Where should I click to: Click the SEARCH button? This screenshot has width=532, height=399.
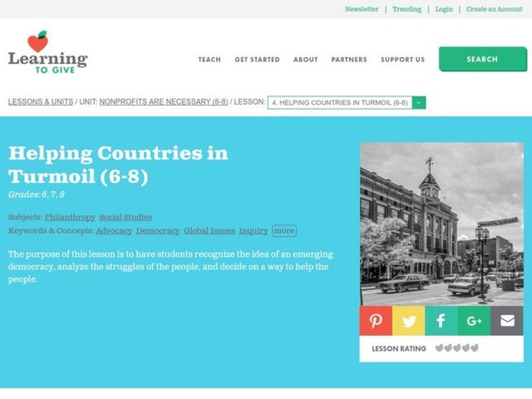point(483,59)
